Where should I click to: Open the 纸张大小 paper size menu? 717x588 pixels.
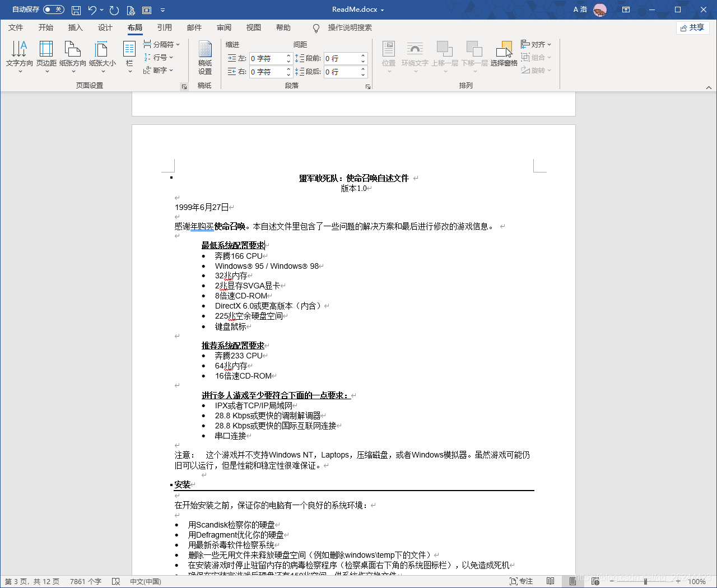click(102, 57)
